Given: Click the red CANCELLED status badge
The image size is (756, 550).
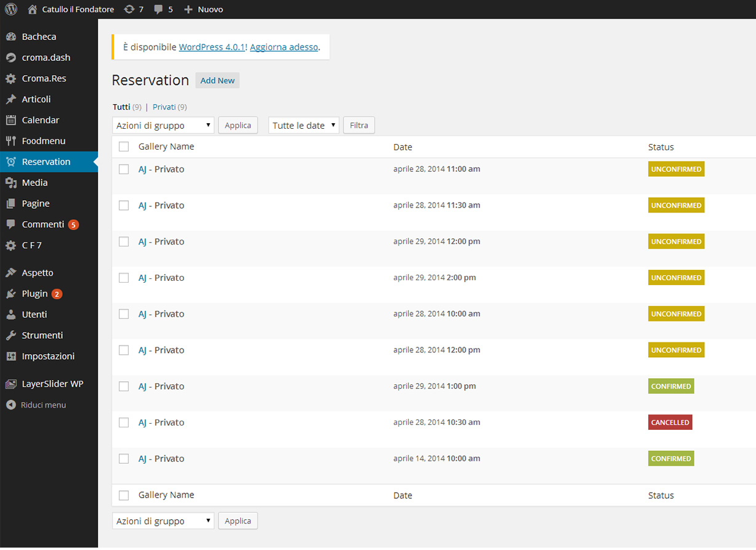Looking at the screenshot, I should pos(670,423).
